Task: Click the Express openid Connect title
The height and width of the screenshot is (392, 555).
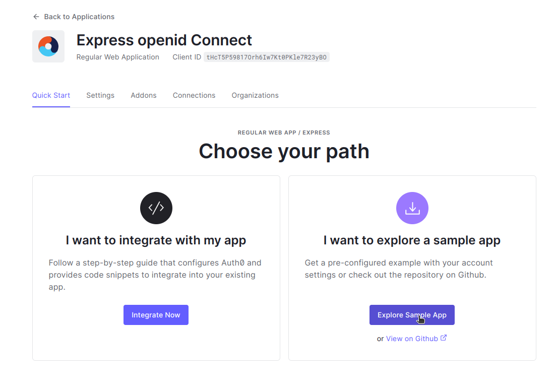Action: click(x=164, y=40)
